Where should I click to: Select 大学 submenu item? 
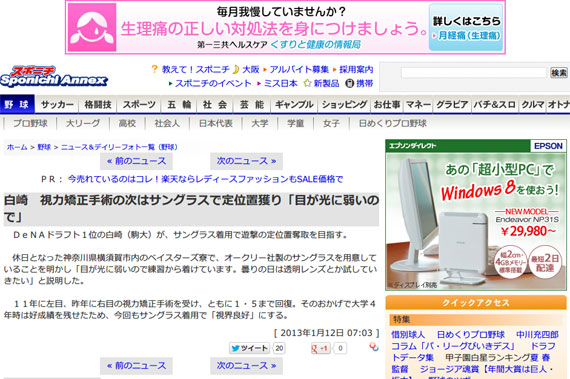pyautogui.click(x=260, y=124)
